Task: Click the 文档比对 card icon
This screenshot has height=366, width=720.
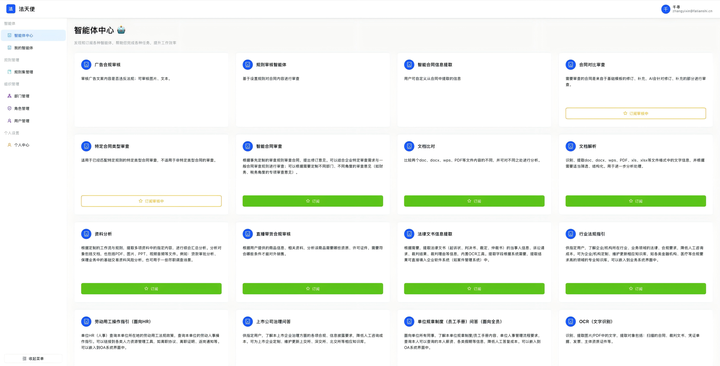Action: 409,146
